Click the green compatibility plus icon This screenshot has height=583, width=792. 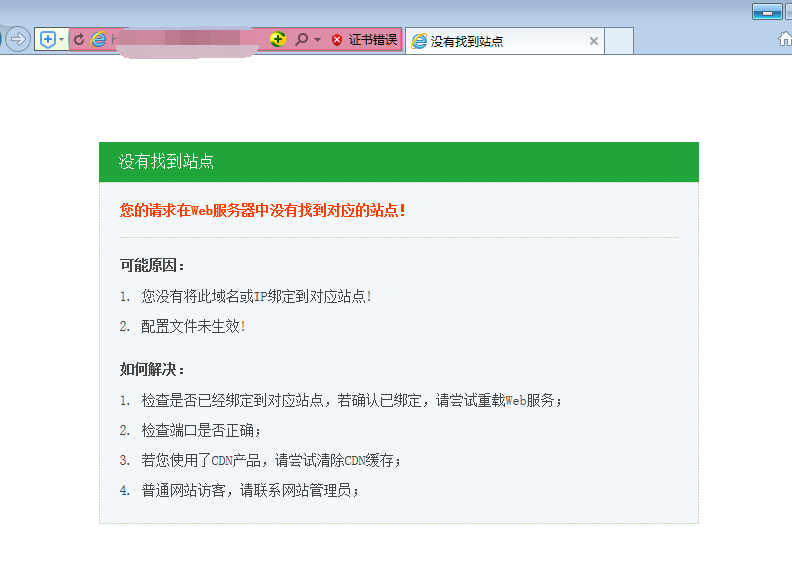[x=278, y=39]
